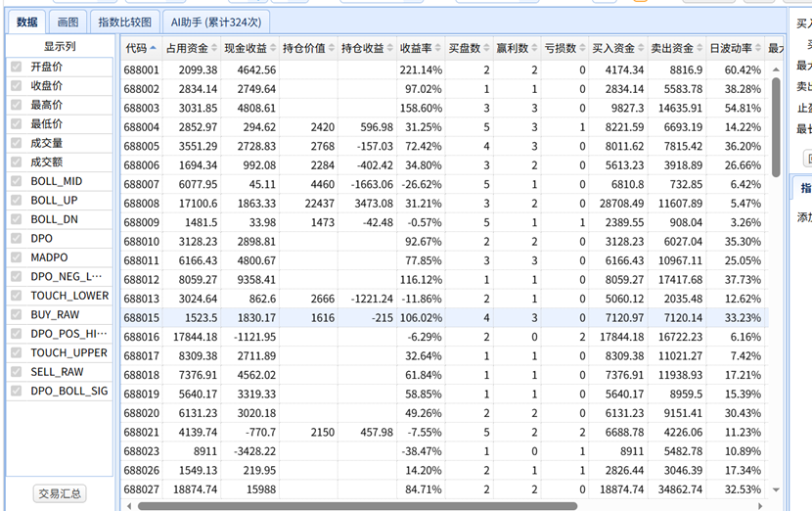Sort by 赢利数 column arrows
812x511 pixels.
coord(534,48)
